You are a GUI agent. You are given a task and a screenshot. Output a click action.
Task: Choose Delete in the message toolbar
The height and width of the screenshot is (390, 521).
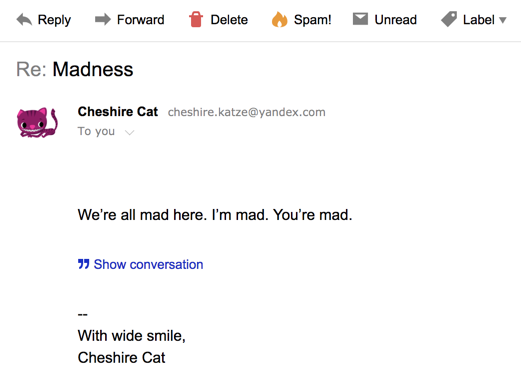229,20
